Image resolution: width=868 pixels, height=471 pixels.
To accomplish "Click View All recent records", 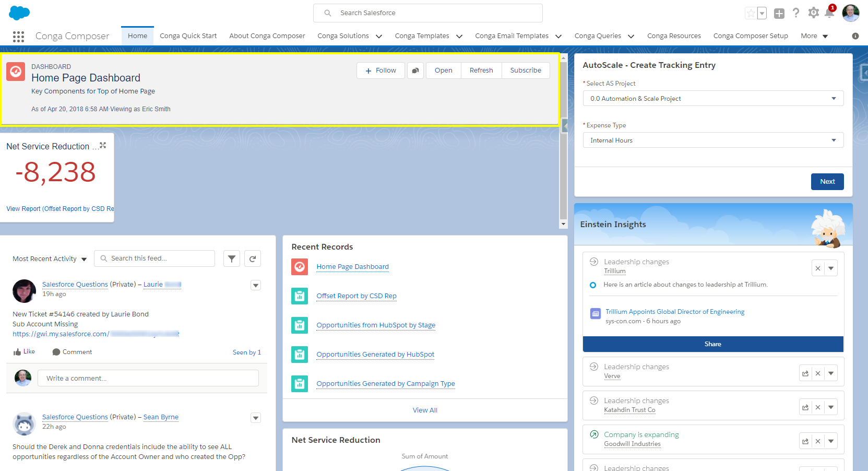I will [425, 410].
